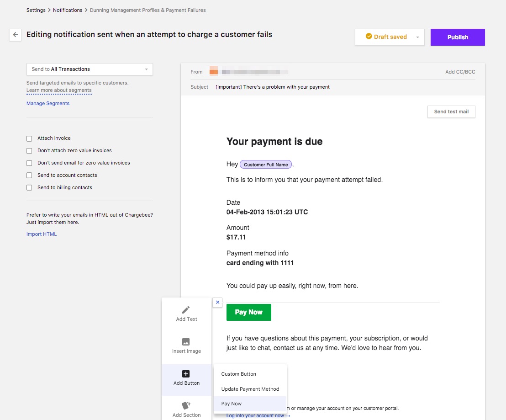Tick the Send to account contacts checkbox
The image size is (506, 420).
pyautogui.click(x=29, y=175)
